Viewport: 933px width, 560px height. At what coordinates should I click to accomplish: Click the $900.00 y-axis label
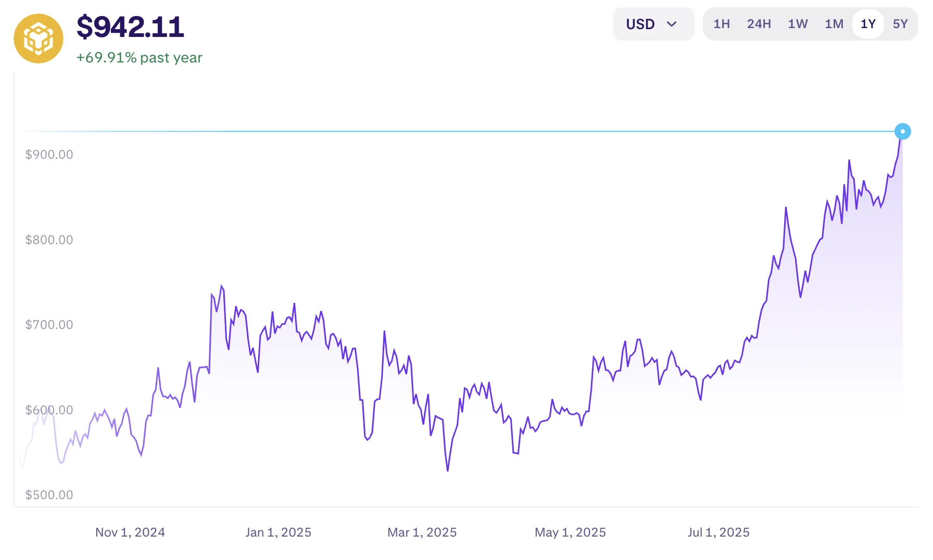coord(49,155)
